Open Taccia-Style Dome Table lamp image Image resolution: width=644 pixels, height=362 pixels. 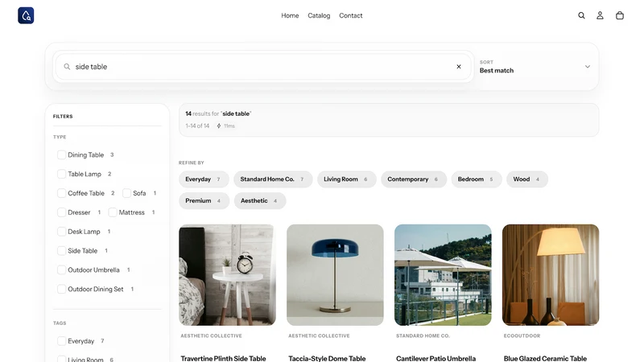335,275
